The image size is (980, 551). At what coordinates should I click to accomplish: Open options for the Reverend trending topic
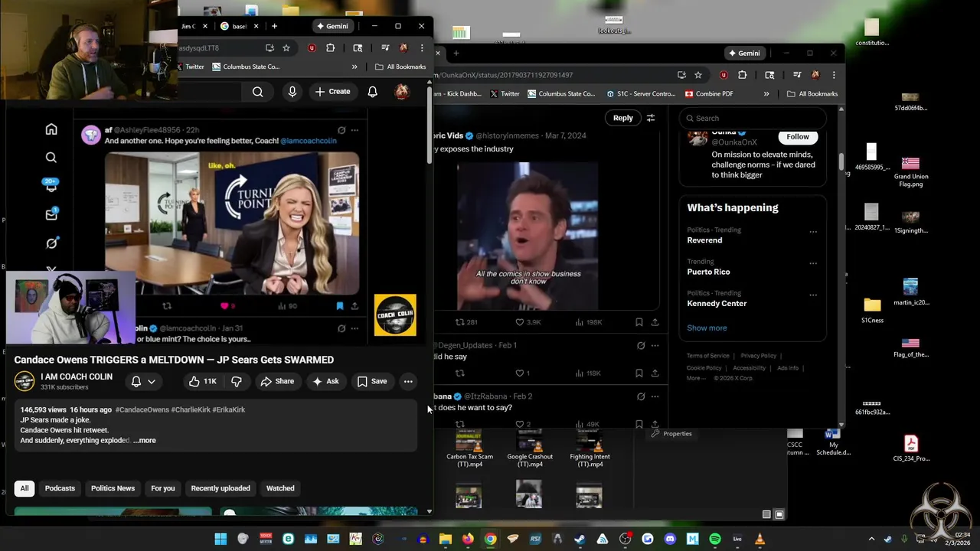813,232
